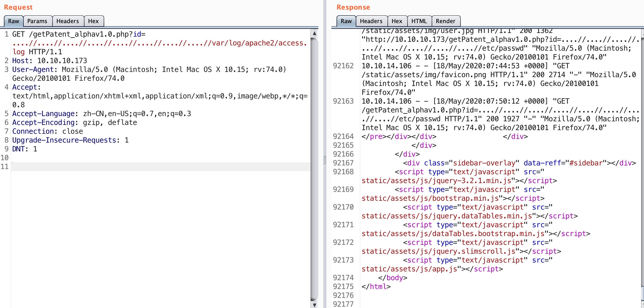Select the response Raw tab
The height and width of the screenshot is (308, 644).
coord(346,21)
